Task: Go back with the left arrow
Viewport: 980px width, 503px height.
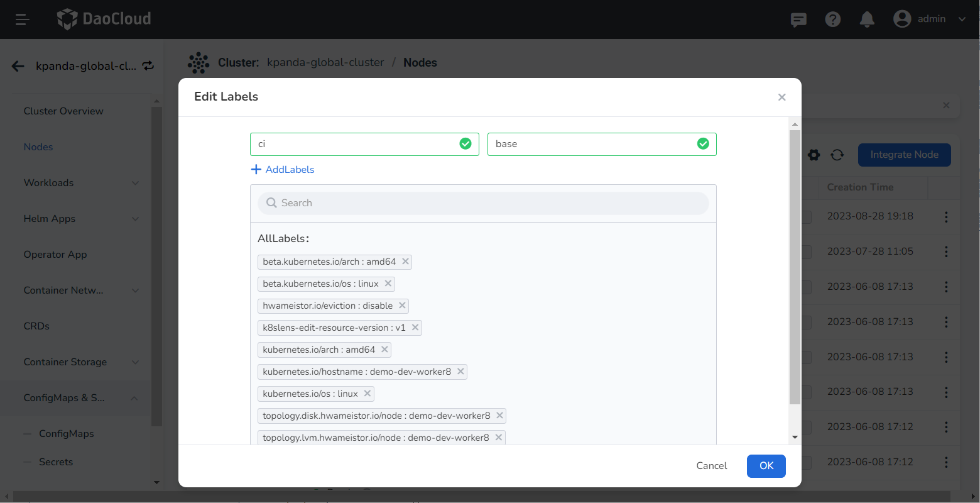Action: pos(18,66)
